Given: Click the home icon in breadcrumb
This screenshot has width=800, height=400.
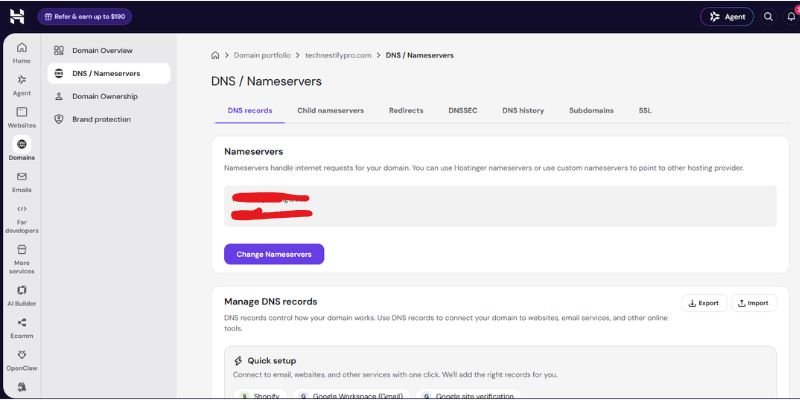Looking at the screenshot, I should coord(215,55).
